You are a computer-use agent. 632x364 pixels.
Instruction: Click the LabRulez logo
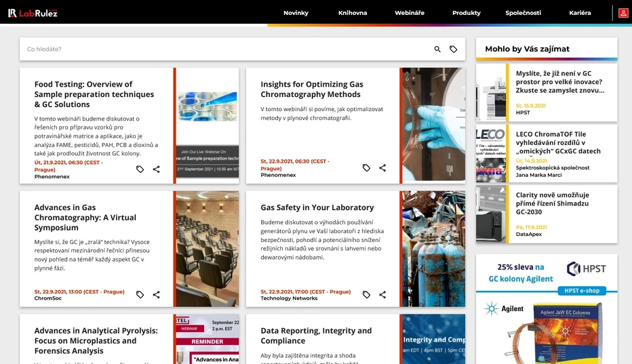(x=33, y=13)
